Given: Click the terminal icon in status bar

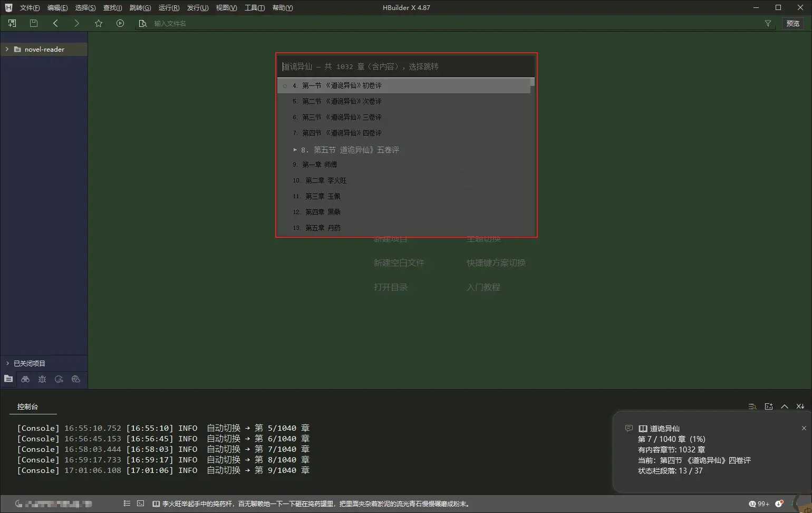Looking at the screenshot, I should 140,504.
